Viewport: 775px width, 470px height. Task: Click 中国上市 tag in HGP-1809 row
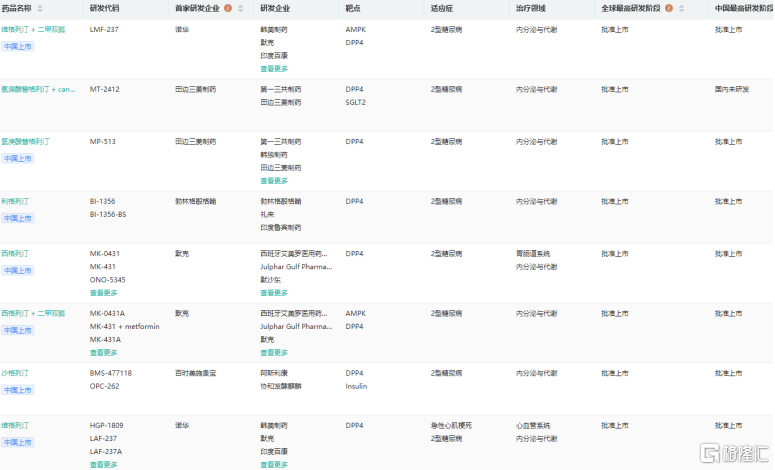click(x=18, y=443)
